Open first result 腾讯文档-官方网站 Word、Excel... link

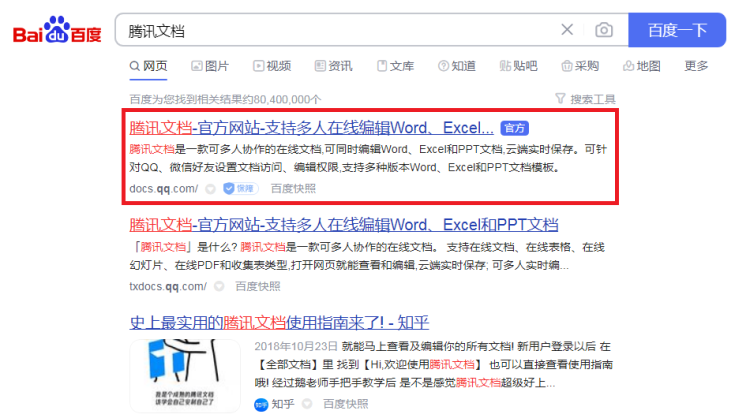point(311,128)
